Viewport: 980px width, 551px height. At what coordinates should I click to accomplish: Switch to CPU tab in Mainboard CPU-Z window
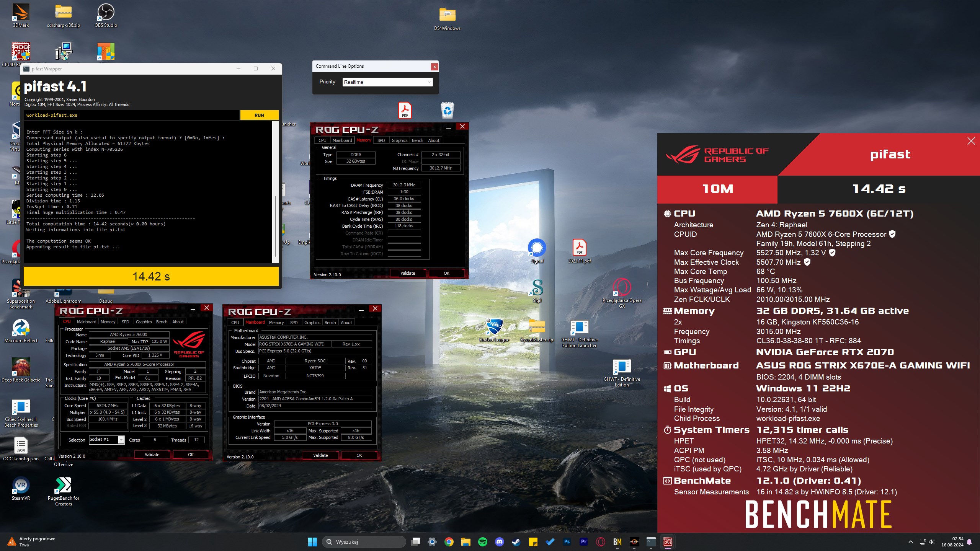235,323
